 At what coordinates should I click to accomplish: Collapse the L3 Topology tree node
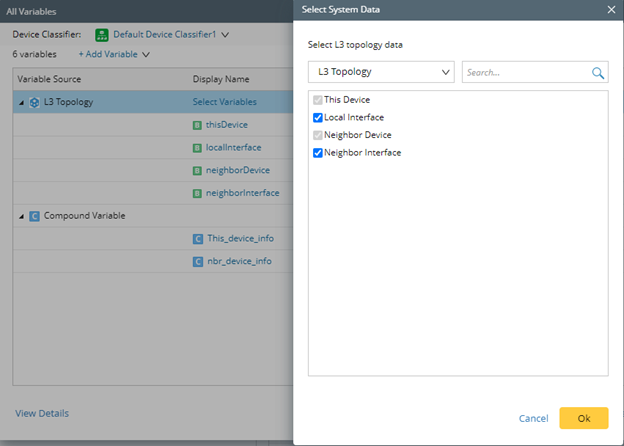(21, 102)
